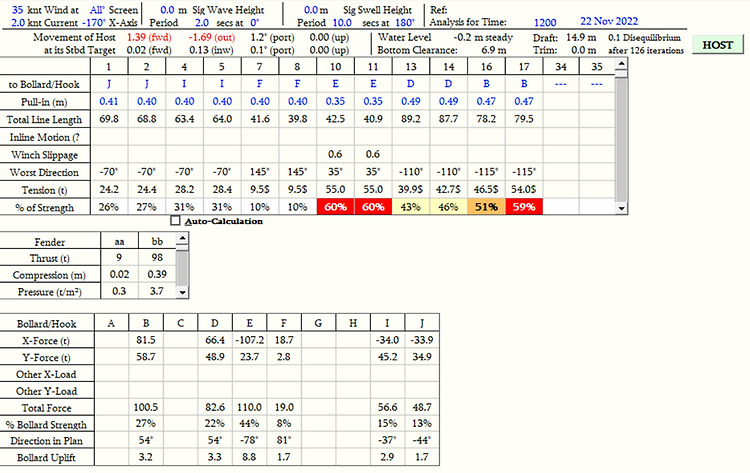Click bollard B for line 17

pos(524,84)
